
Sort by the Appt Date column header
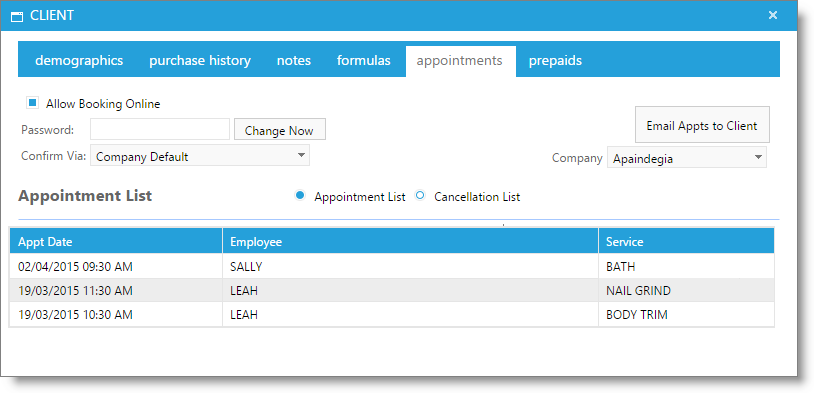pyautogui.click(x=116, y=241)
